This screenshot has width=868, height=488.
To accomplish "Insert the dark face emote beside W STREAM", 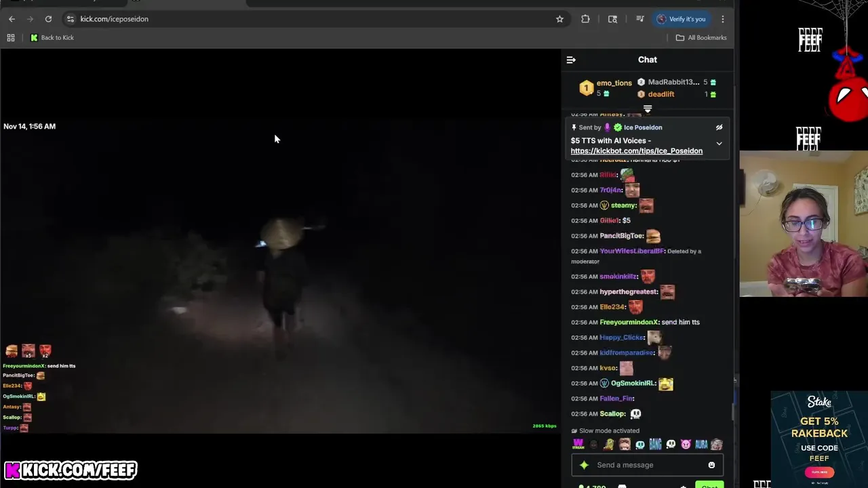I will tap(594, 445).
